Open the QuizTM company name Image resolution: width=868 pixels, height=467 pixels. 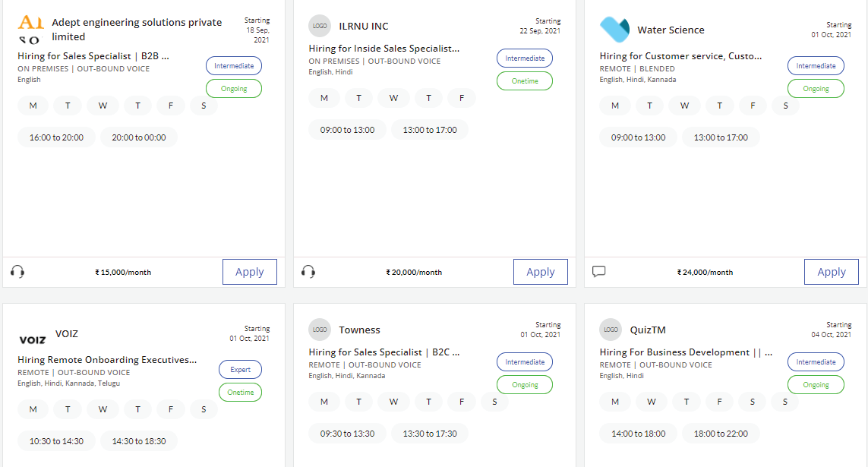(x=648, y=330)
